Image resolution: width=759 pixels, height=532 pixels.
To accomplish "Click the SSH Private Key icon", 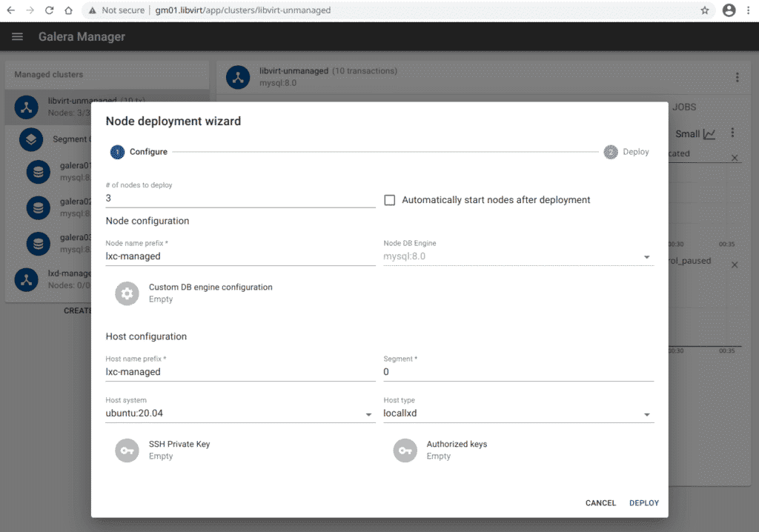I will click(127, 450).
